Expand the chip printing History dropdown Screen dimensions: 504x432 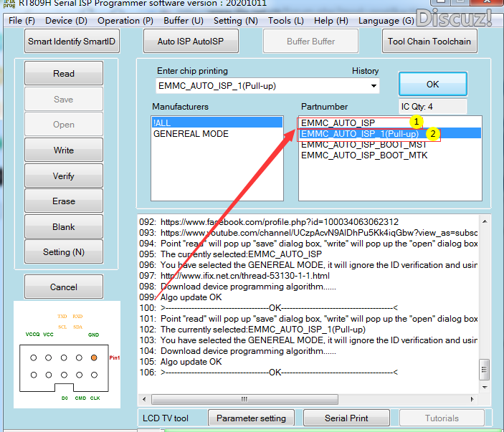[x=374, y=87]
